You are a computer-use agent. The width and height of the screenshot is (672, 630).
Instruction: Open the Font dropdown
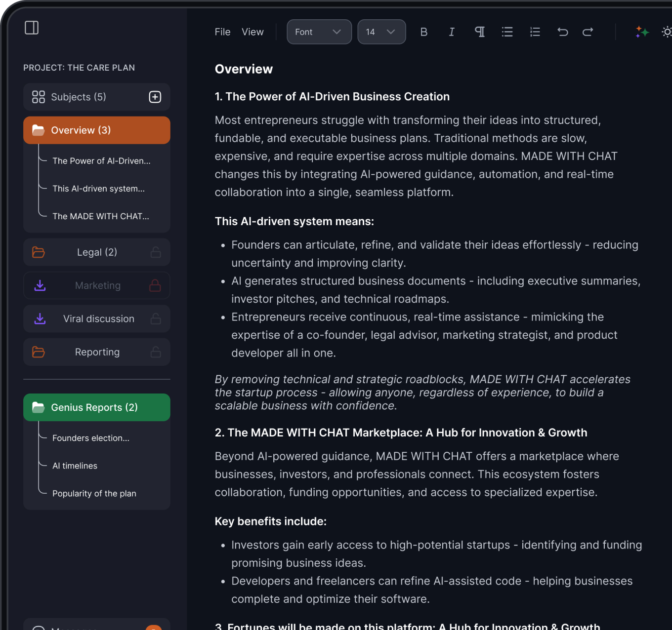click(x=319, y=32)
